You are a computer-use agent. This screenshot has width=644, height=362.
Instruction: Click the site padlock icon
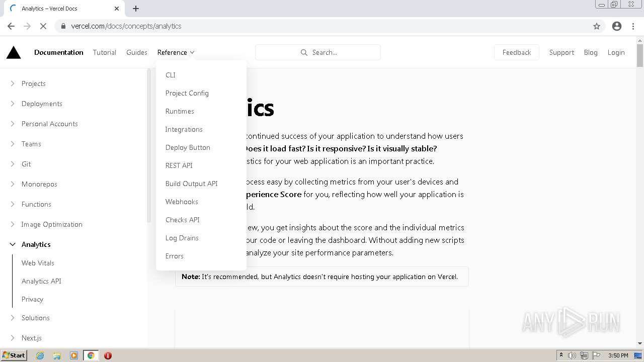tap(63, 26)
